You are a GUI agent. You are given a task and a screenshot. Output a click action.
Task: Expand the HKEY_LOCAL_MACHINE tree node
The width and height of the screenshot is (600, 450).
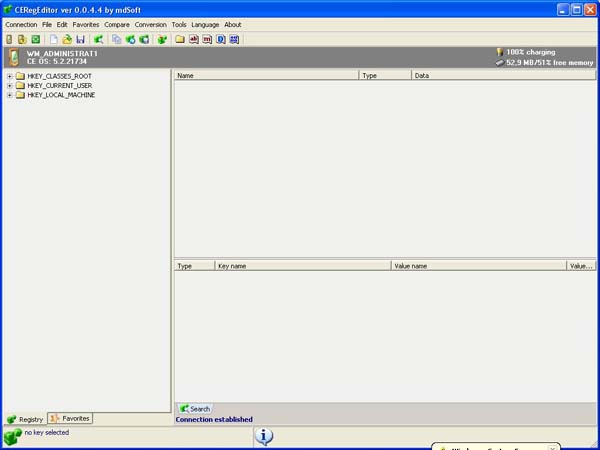(9, 95)
